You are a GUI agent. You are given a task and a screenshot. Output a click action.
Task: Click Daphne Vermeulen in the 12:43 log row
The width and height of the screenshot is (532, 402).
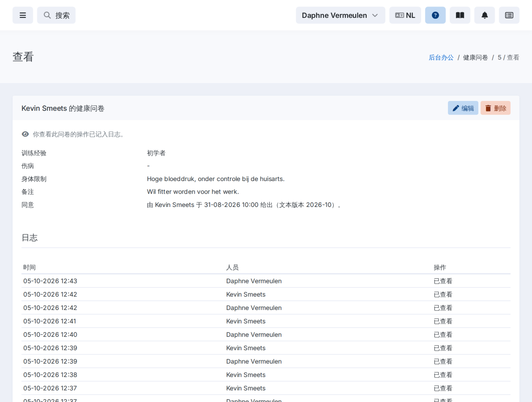(254, 281)
